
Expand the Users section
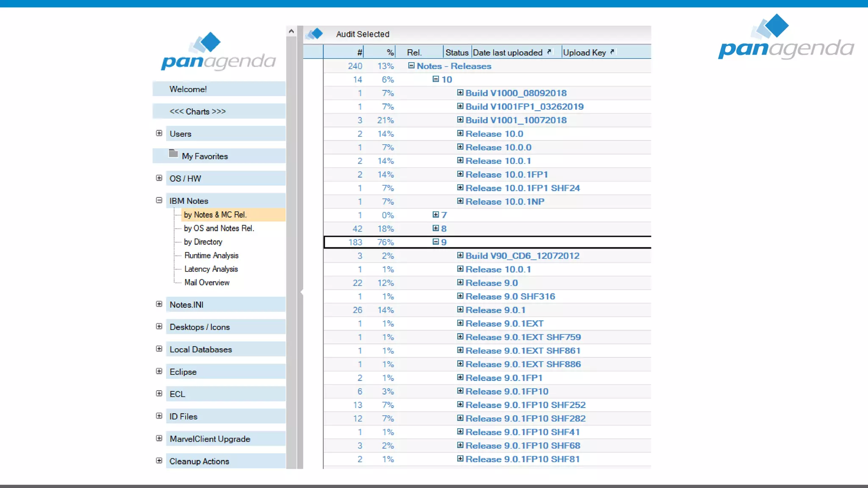tap(159, 133)
